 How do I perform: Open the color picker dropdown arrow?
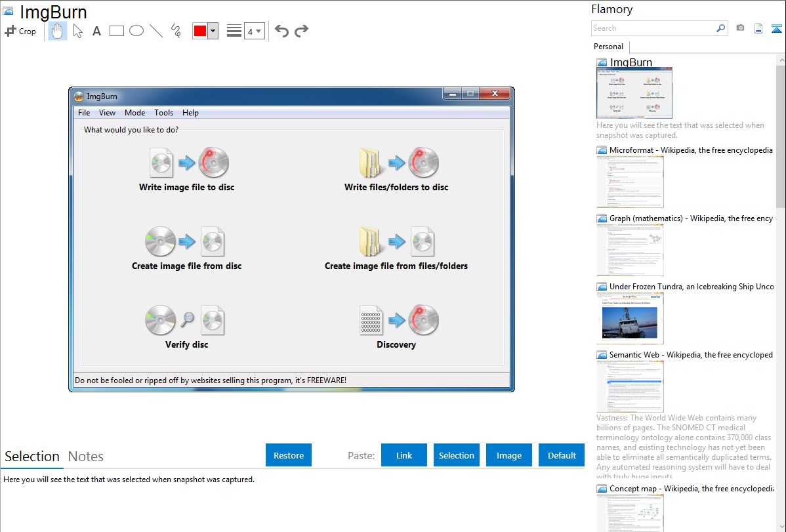pos(213,31)
